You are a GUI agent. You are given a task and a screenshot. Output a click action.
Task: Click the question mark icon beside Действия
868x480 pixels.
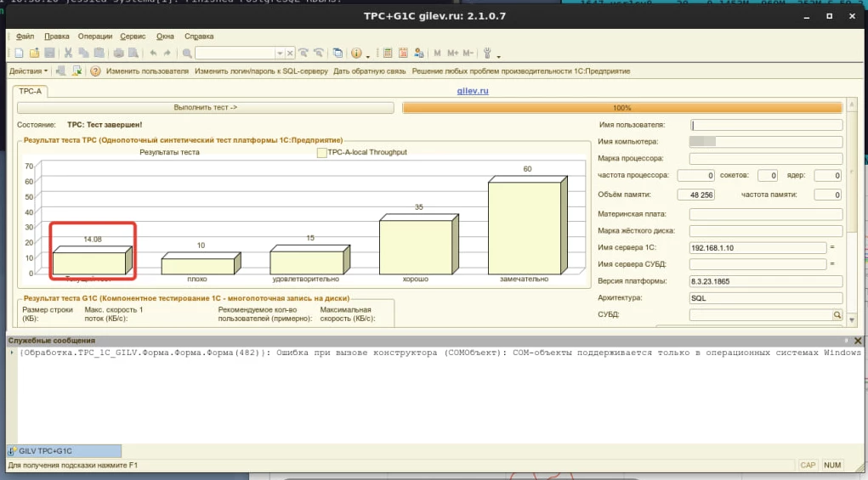[95, 71]
